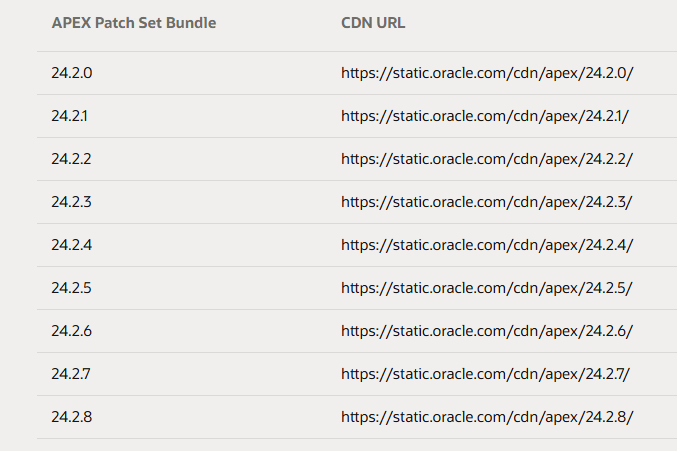Select the 24.2.3 version cell

[x=71, y=202]
